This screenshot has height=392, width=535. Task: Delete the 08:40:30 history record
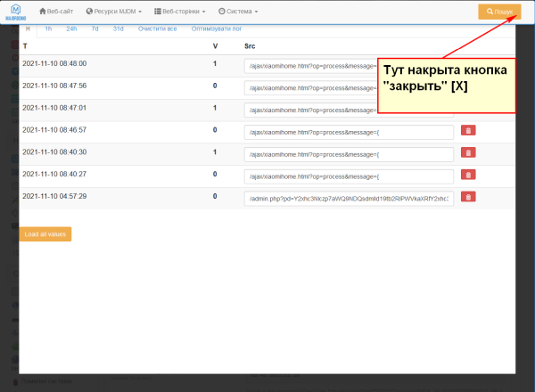[x=468, y=152]
